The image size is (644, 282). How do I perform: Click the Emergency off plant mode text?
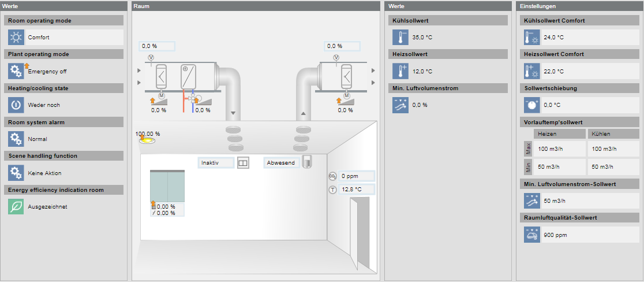(47, 72)
